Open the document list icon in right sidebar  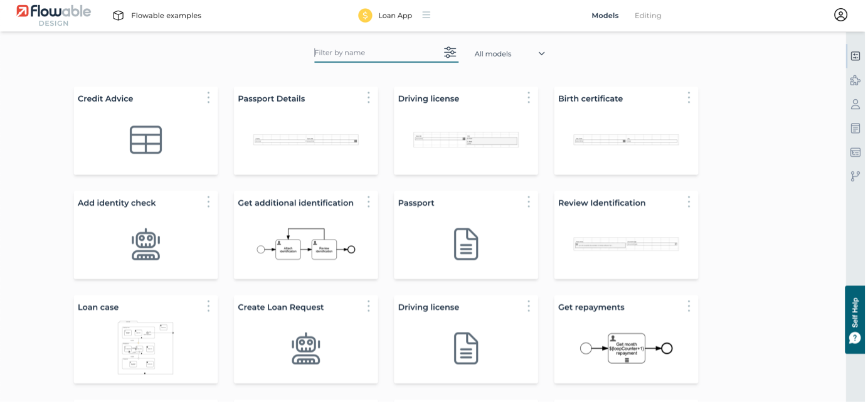click(x=855, y=128)
